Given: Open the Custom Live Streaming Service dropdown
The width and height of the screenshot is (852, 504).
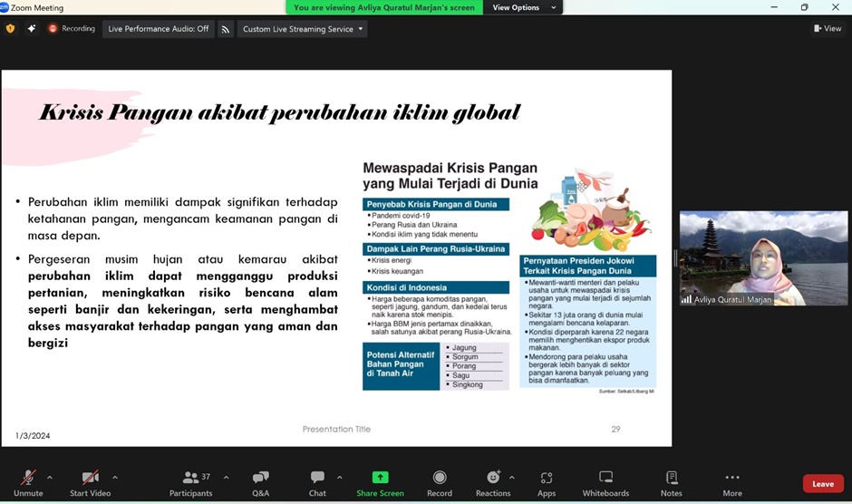Looking at the screenshot, I should click(302, 29).
